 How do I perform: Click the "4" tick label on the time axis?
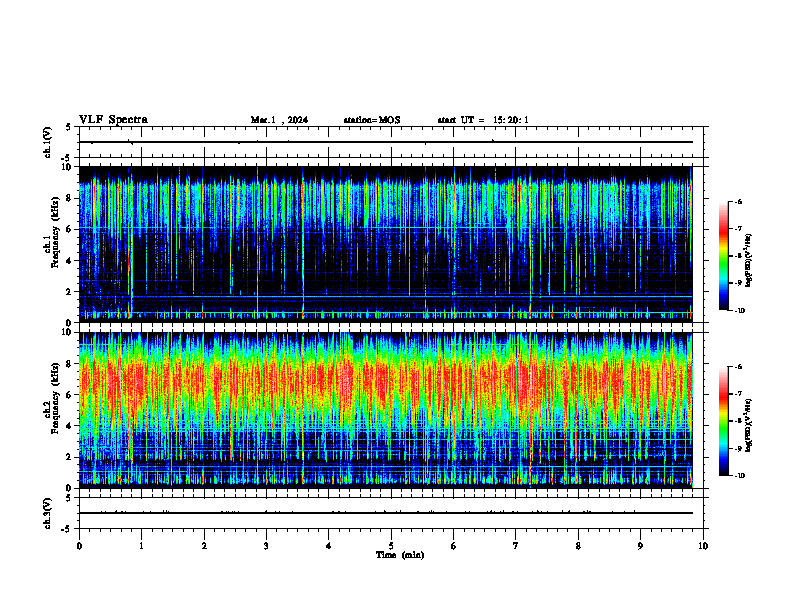pyautogui.click(x=329, y=546)
